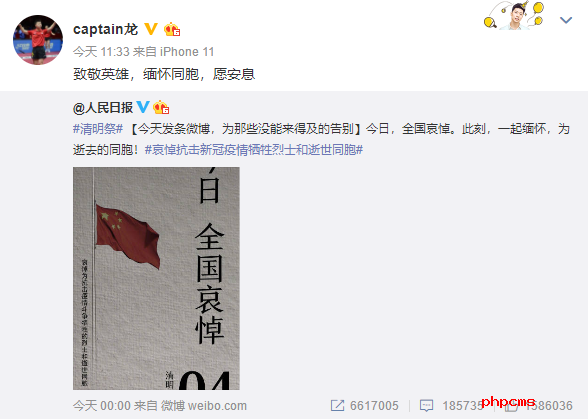Click the crown badge next to 人民日报

point(161,108)
